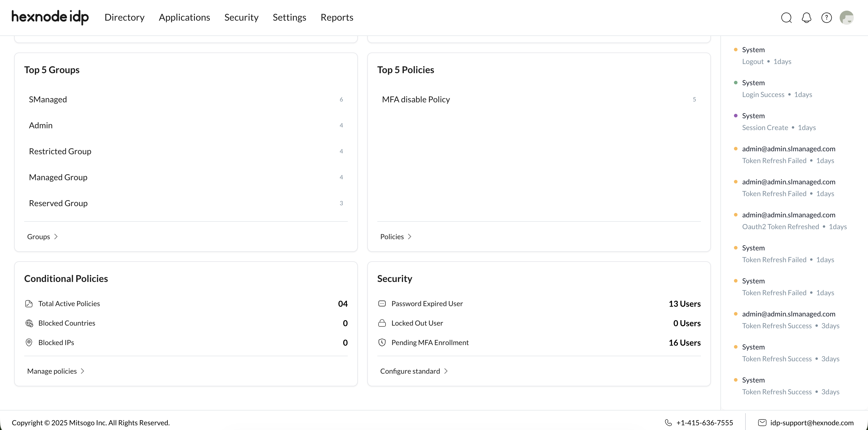Select the Restricted Group row
Screen dimensions: 868x430
point(186,151)
